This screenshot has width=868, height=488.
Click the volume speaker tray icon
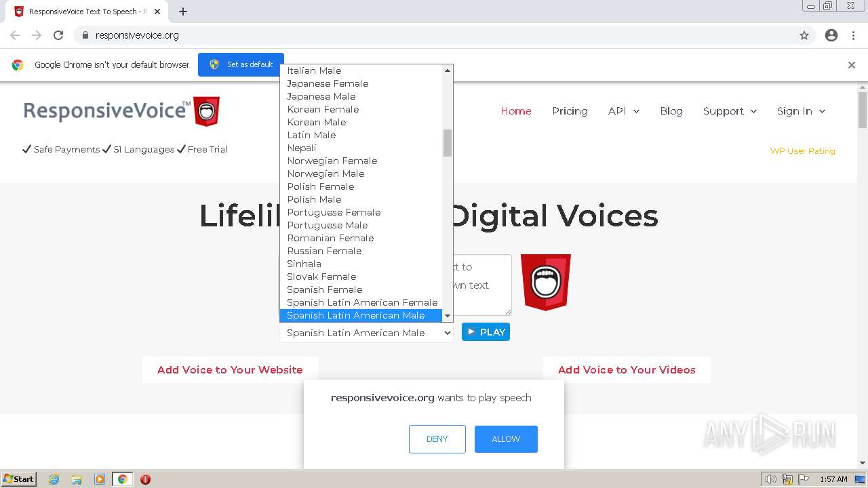click(770, 479)
